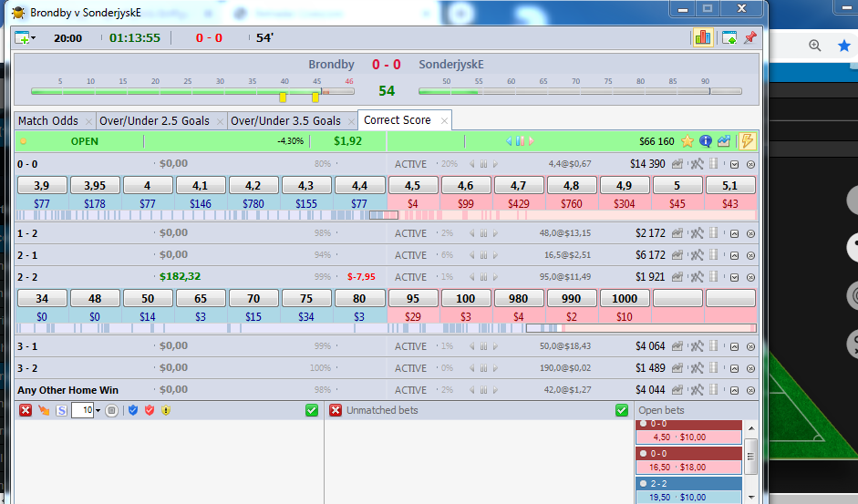The image size is (858, 504).
Task: Open the trading tools icon for 2 - 1
Action: pyautogui.click(x=697, y=255)
